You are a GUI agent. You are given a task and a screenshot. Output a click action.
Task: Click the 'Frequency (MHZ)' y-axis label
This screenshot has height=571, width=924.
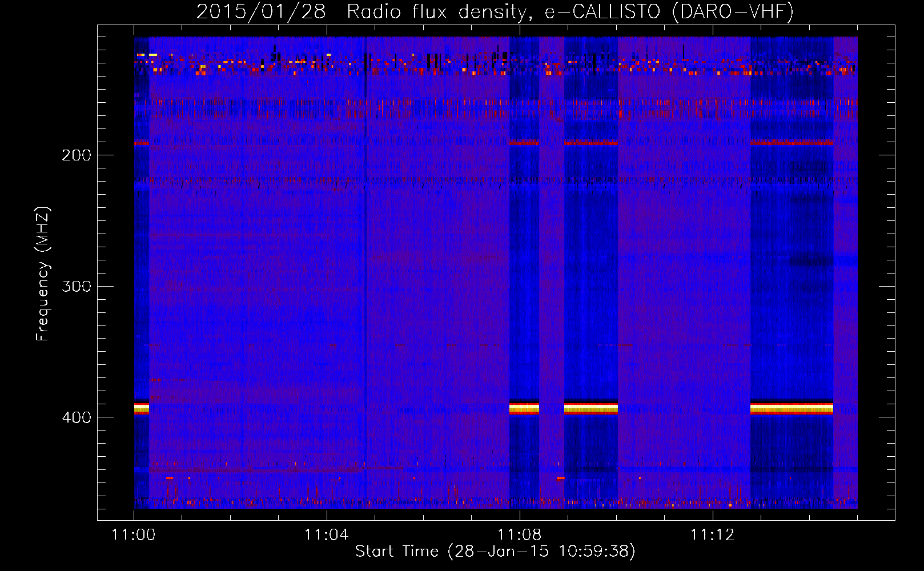pyautogui.click(x=43, y=274)
